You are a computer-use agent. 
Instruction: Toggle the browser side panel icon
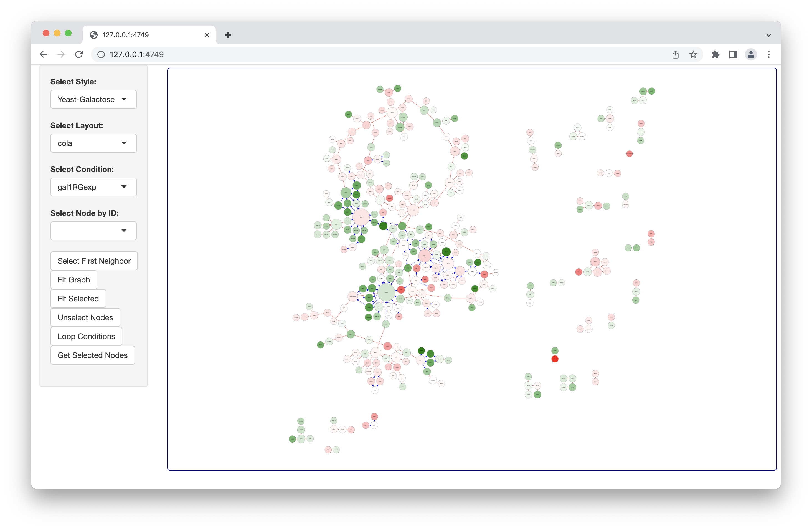pos(733,55)
